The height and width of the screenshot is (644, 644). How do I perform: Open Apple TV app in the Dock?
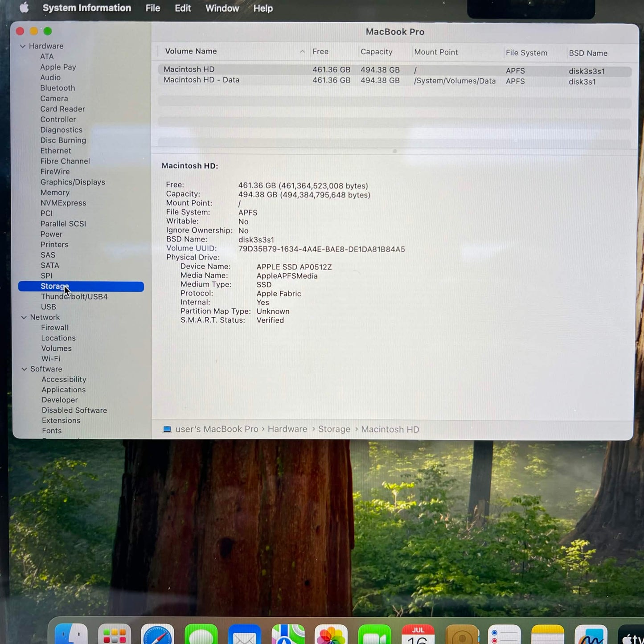click(631, 634)
